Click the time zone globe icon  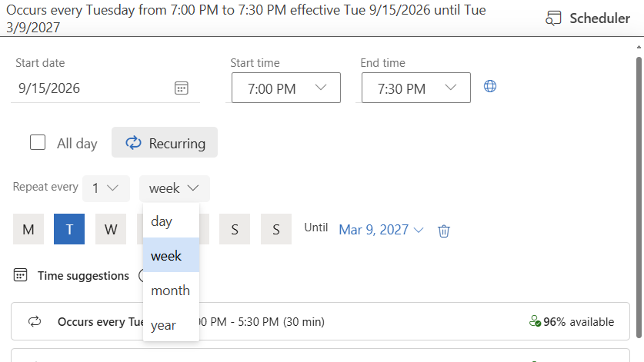(x=490, y=86)
